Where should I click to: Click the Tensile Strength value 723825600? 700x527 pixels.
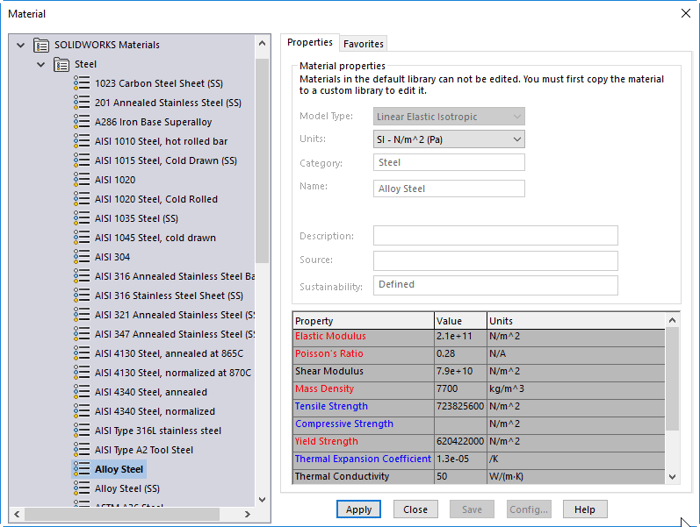pyautogui.click(x=460, y=406)
